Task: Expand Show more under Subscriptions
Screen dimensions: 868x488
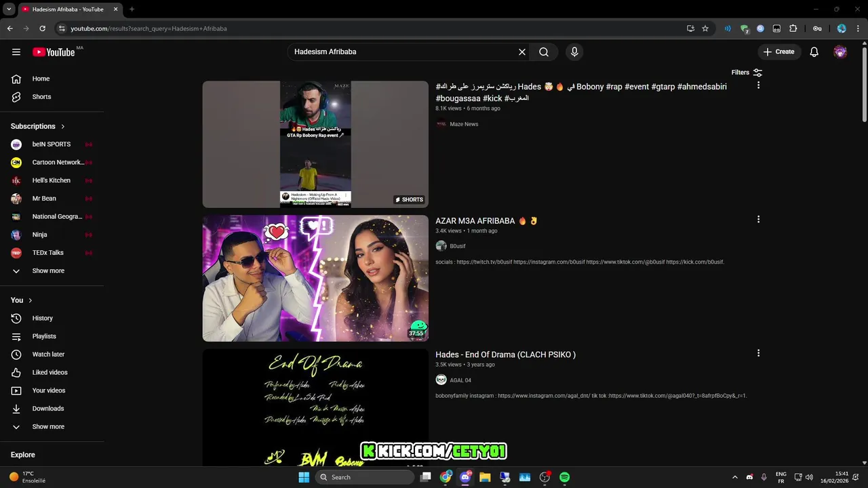Action: (x=52, y=271)
